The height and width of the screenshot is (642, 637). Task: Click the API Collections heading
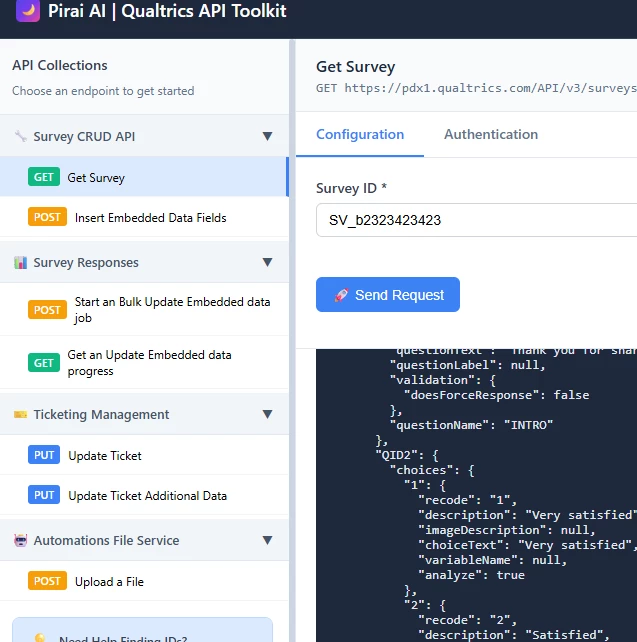tap(60, 65)
